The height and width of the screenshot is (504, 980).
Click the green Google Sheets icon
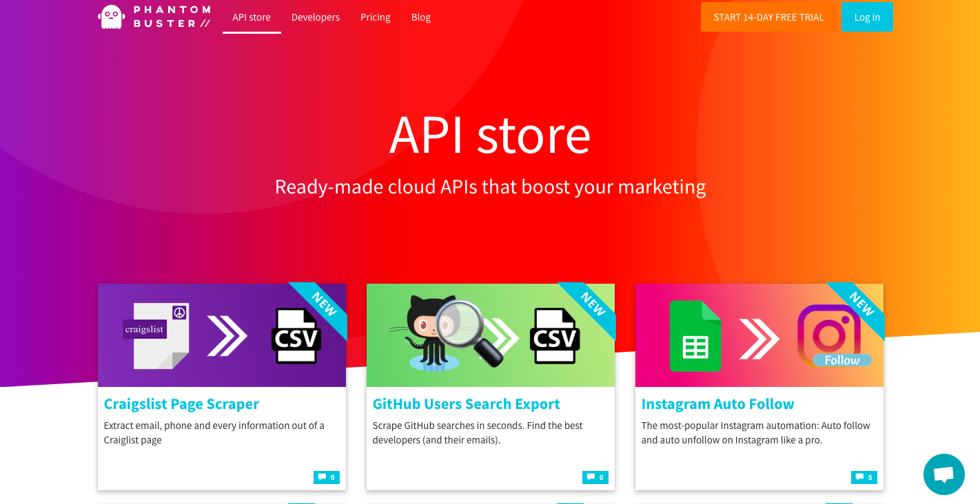695,336
